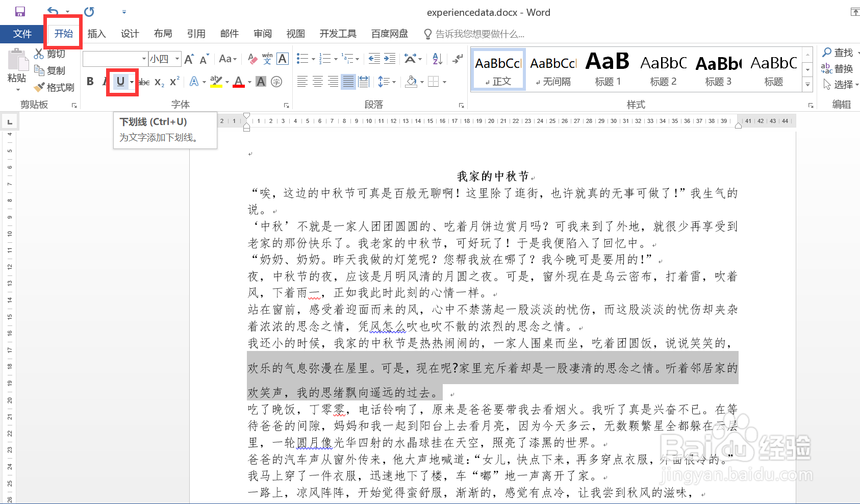Open the font size 小四 dropdown
Viewport: 860px width, 504px height.
coord(177,59)
